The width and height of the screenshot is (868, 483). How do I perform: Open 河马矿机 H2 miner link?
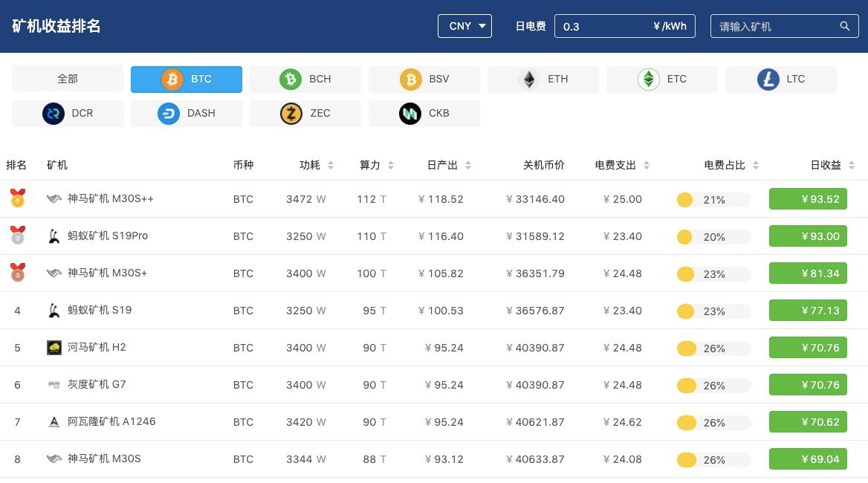(x=97, y=347)
